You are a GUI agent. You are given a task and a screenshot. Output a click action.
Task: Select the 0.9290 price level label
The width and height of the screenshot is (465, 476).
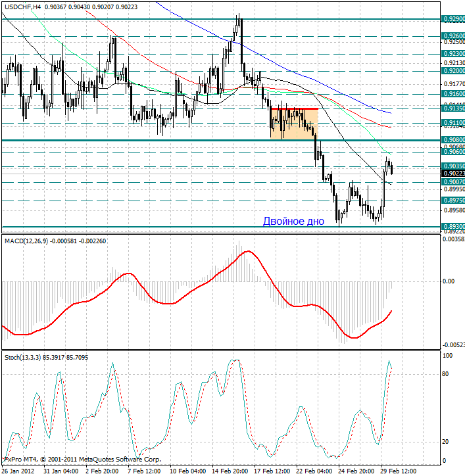click(x=453, y=19)
